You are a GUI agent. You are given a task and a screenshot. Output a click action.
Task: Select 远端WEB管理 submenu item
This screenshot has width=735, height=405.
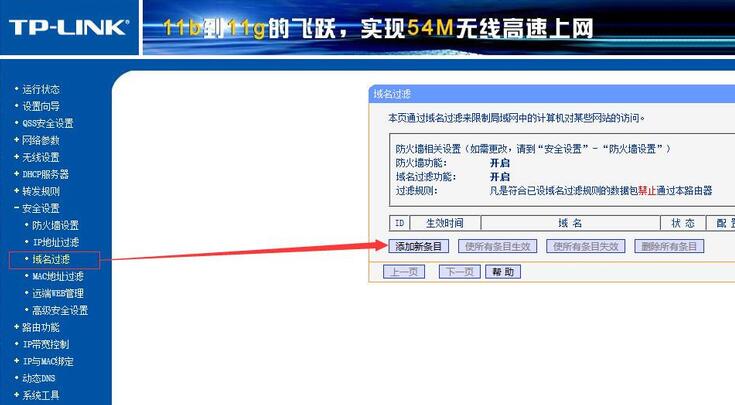pyautogui.click(x=58, y=293)
